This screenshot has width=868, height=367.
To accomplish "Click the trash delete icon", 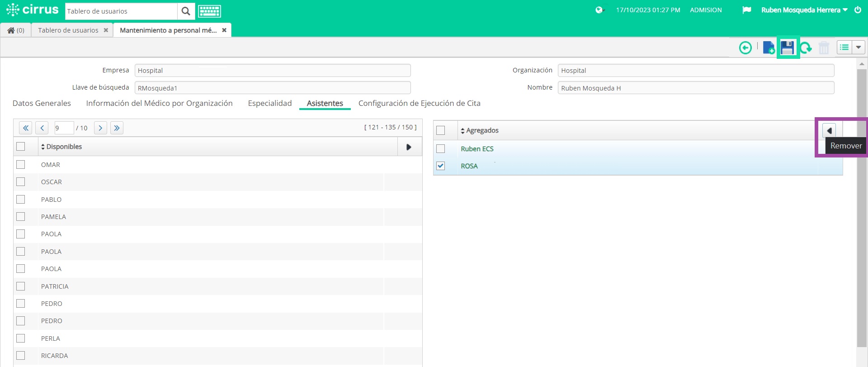I will 824,48.
